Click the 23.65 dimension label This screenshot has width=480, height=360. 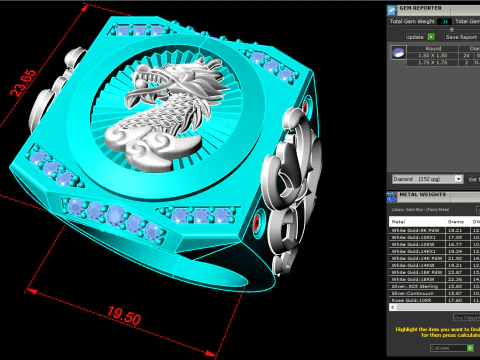(x=23, y=83)
